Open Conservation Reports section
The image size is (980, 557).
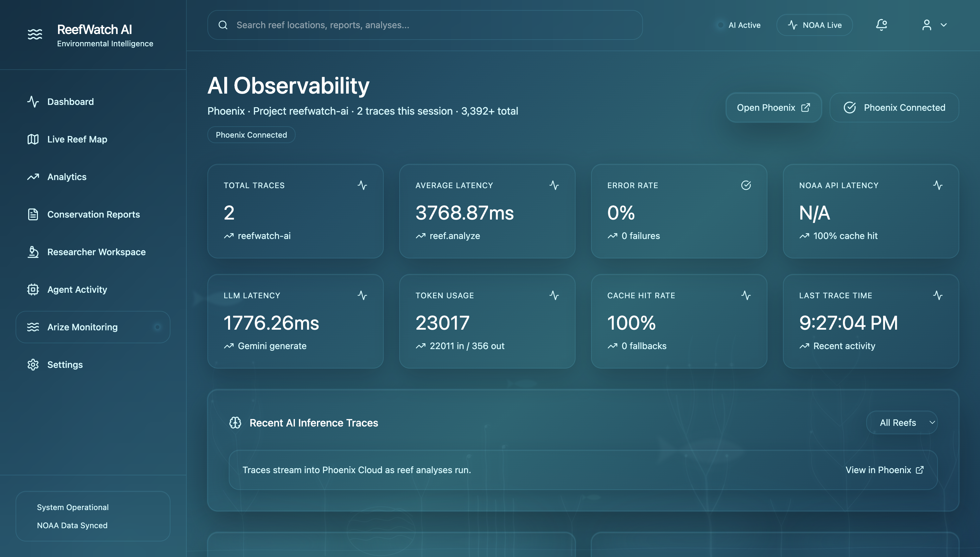click(93, 214)
